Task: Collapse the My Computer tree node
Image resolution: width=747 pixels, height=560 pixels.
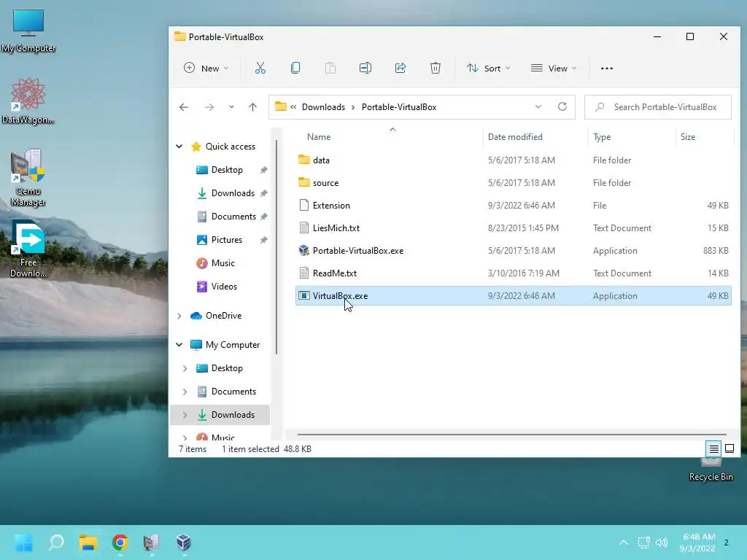Action: [x=179, y=344]
